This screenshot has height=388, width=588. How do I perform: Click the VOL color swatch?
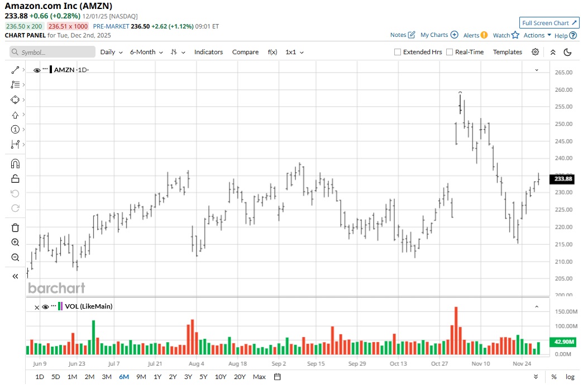[x=60, y=306]
